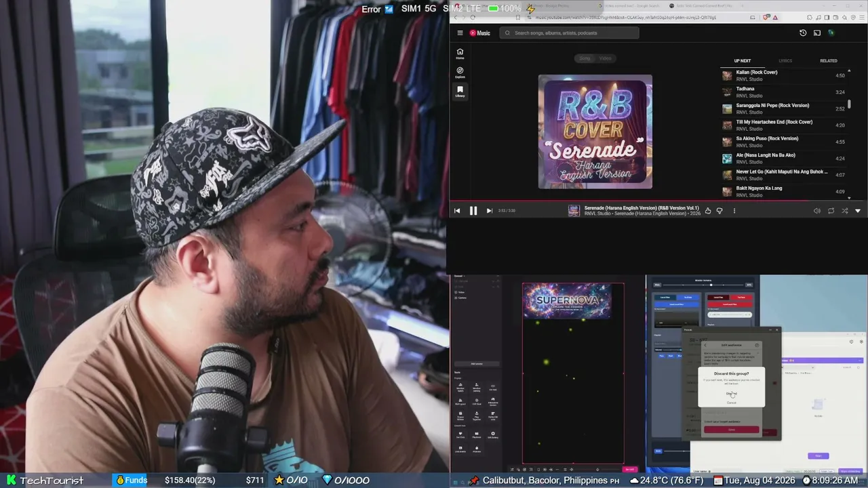Focus the songs, albums, artists search box
868x488 pixels.
pyautogui.click(x=570, y=33)
